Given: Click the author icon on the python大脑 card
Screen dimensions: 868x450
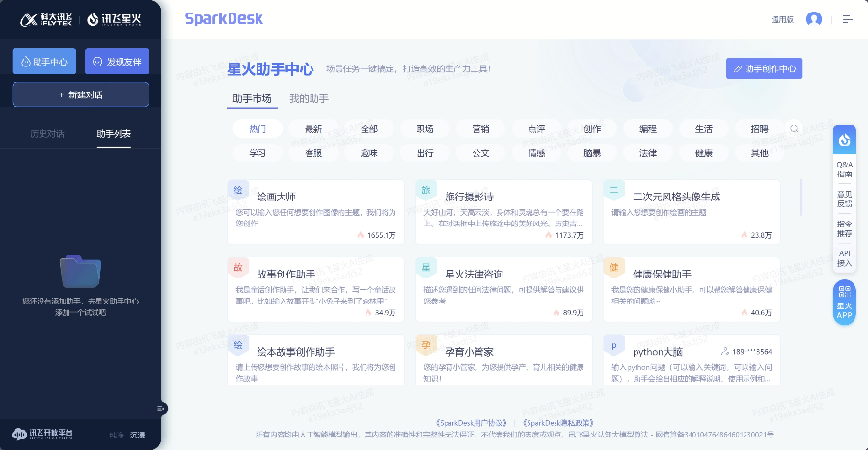Looking at the screenshot, I should (x=724, y=351).
